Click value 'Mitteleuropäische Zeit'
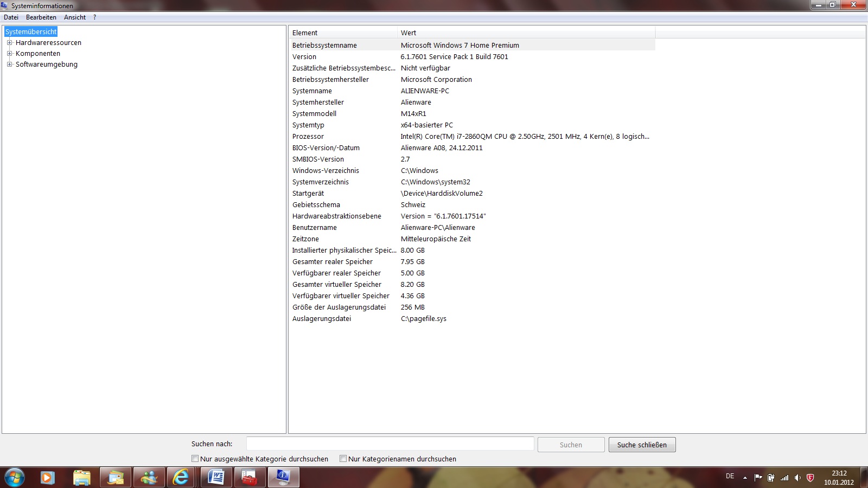The image size is (868, 488). (436, 239)
